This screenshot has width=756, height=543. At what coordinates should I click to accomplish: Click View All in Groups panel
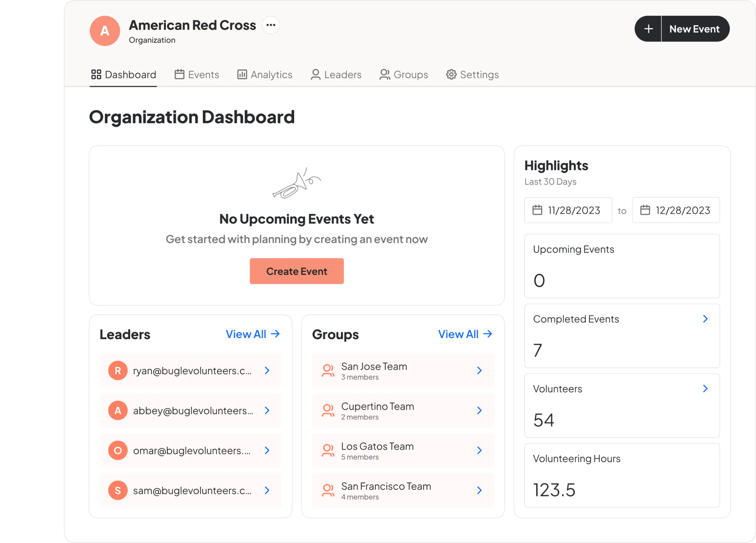(x=465, y=334)
